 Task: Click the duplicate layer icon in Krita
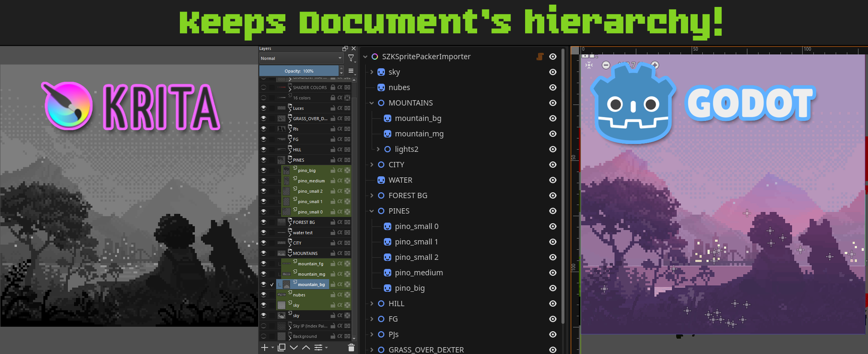point(281,348)
